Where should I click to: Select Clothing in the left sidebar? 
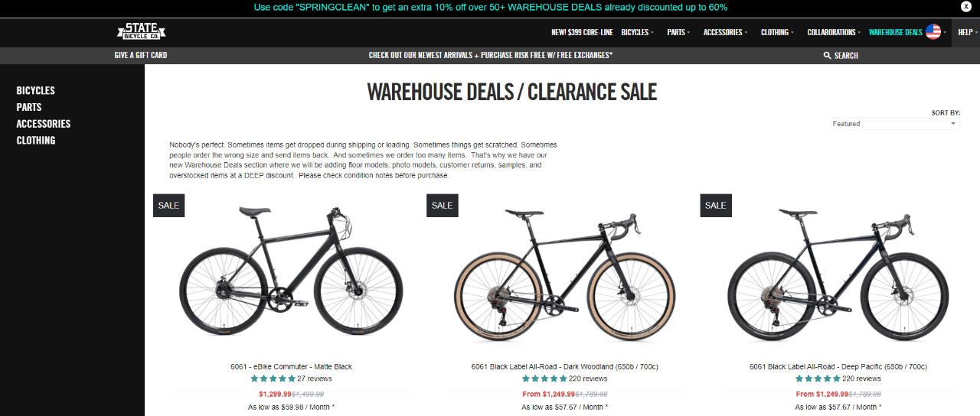coord(36,141)
